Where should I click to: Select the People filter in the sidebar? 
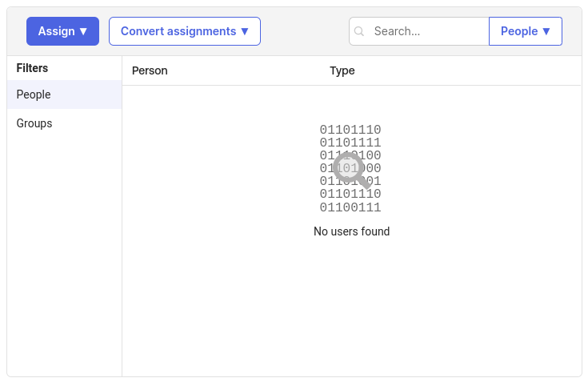[34, 94]
